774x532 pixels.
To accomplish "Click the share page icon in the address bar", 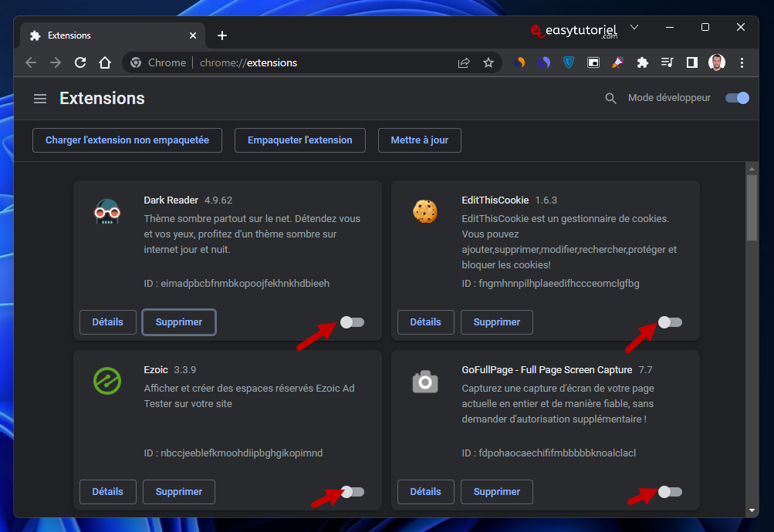I will (x=464, y=62).
